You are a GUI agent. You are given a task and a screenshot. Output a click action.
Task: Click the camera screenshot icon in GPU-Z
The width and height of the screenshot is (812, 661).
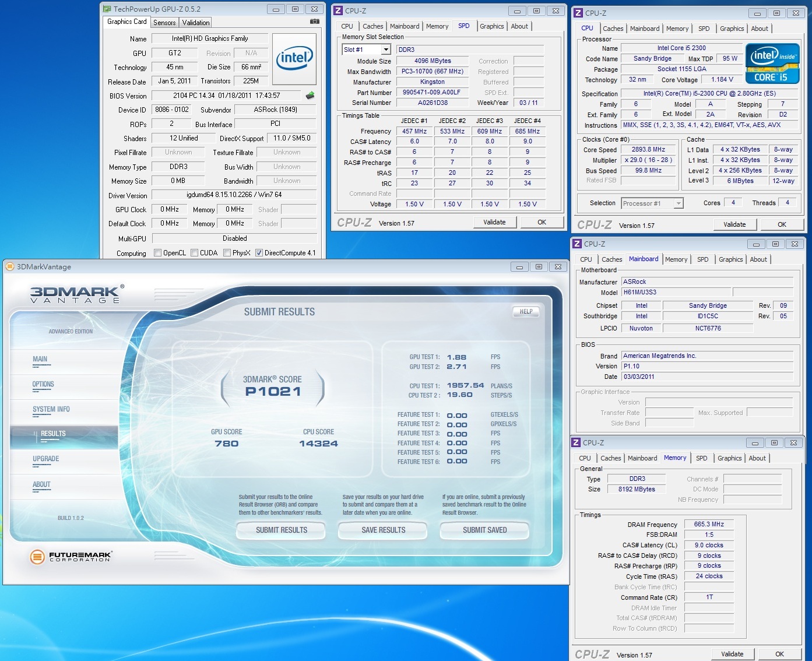(x=315, y=22)
